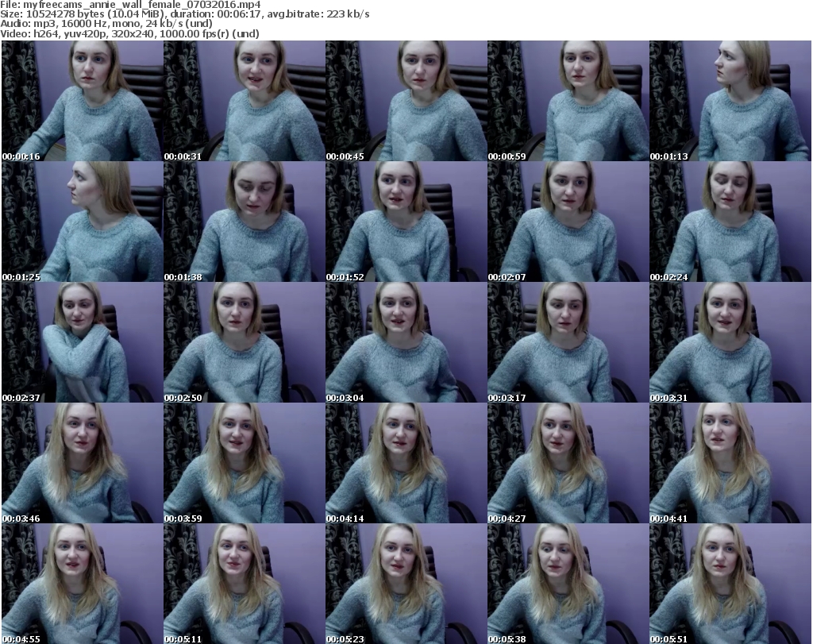Open the thumbnail at 00:03:31
The image size is (813, 644).
coord(730,343)
